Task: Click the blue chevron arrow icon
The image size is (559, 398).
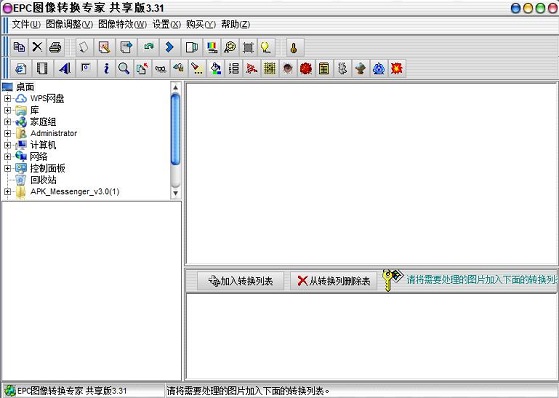Action: coord(170,47)
